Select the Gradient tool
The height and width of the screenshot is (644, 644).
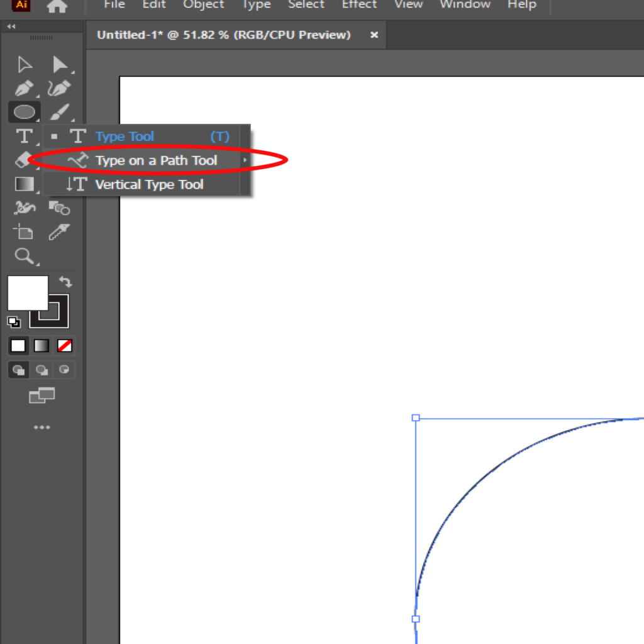click(x=25, y=184)
